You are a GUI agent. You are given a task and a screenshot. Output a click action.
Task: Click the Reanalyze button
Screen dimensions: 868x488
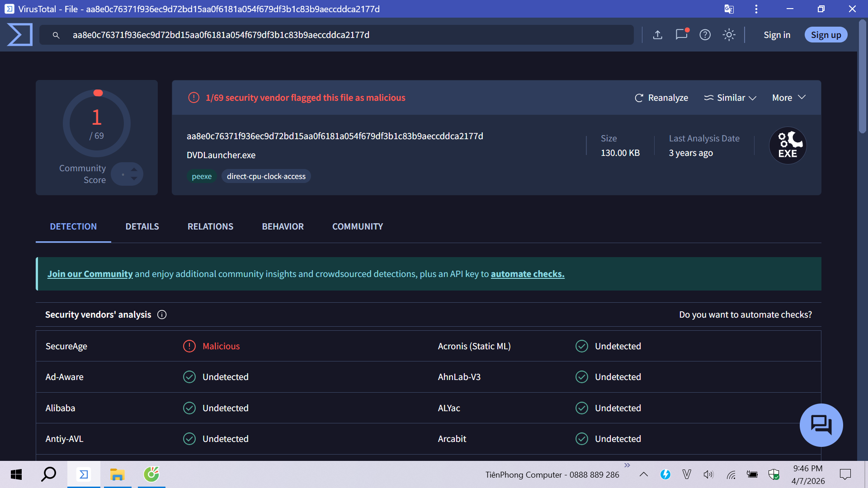[661, 98]
